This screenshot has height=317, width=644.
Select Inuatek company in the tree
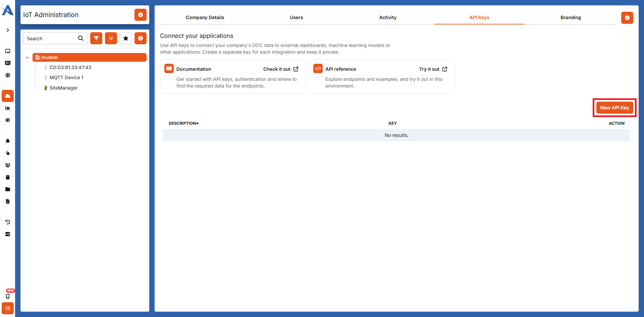click(90, 57)
